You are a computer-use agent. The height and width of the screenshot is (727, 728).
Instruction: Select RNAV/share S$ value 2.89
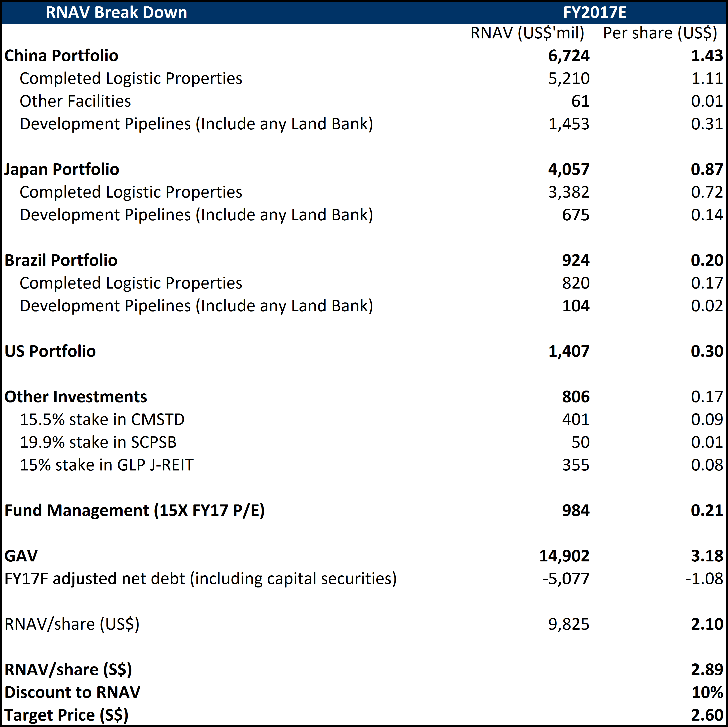(707, 670)
